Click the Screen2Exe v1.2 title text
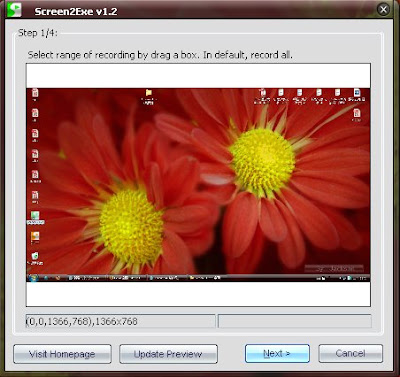The image size is (400, 377). click(76, 12)
